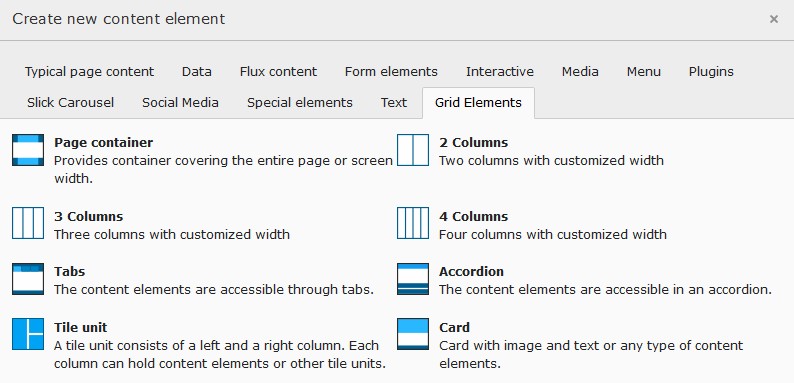Open the Form elements tab
This screenshot has height=383, width=794.
point(391,72)
